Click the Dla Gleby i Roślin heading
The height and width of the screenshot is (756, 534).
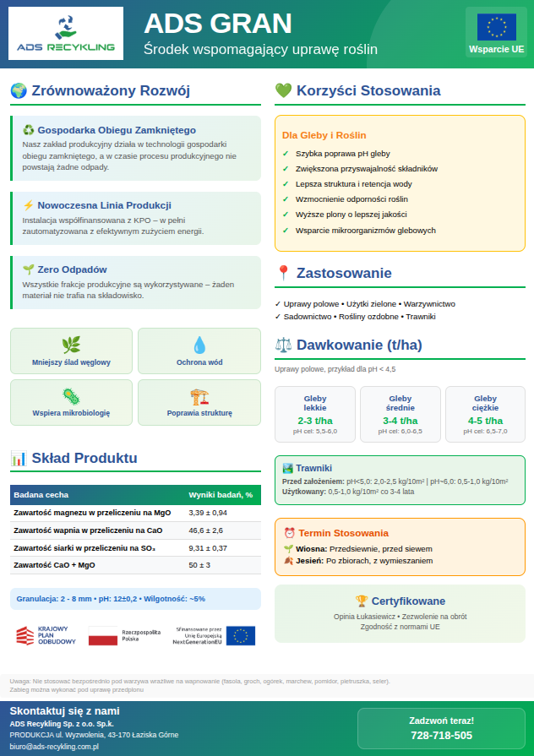click(324, 135)
